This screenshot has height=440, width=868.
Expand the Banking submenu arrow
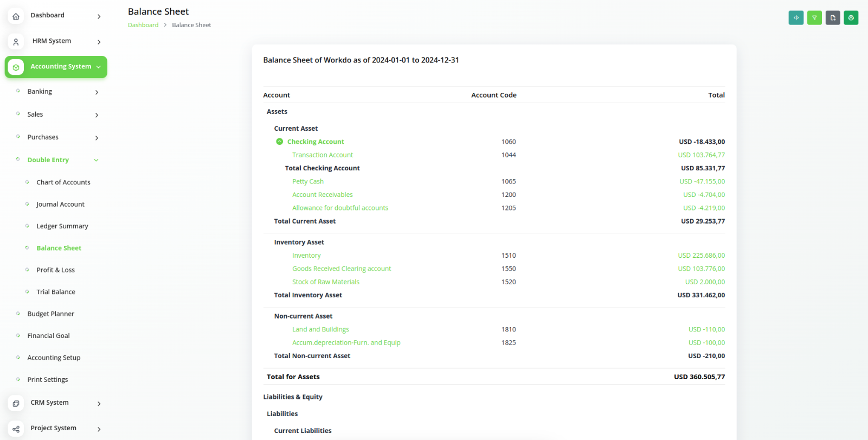pyautogui.click(x=97, y=92)
